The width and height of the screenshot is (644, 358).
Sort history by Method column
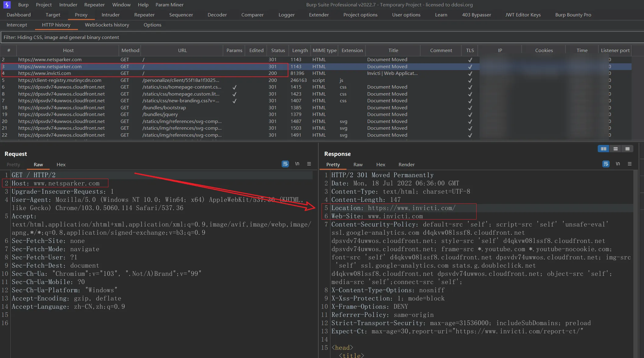coord(130,50)
